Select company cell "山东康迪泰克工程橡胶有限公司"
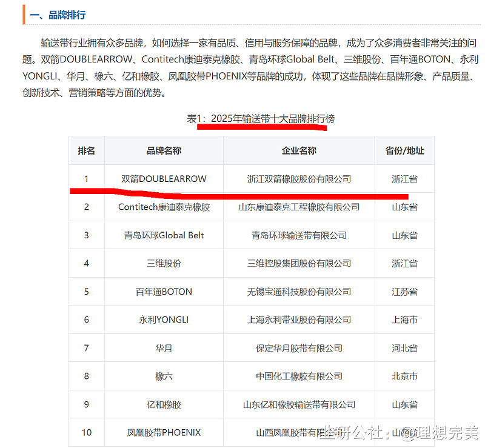This screenshot has width=485, height=448. pyautogui.click(x=299, y=207)
